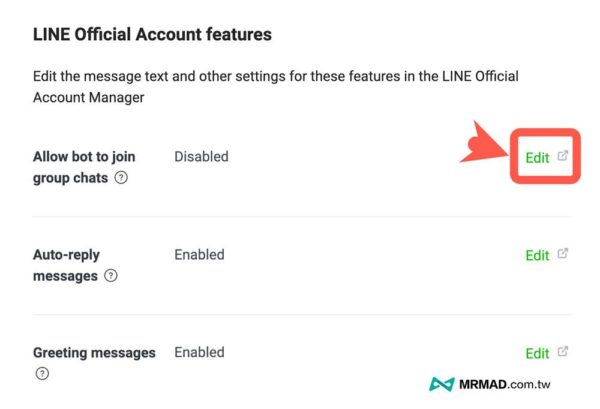Screen dimensions: 600x409
Task: Click external-link icon beside Greeting messages Edit
Action: (563, 352)
